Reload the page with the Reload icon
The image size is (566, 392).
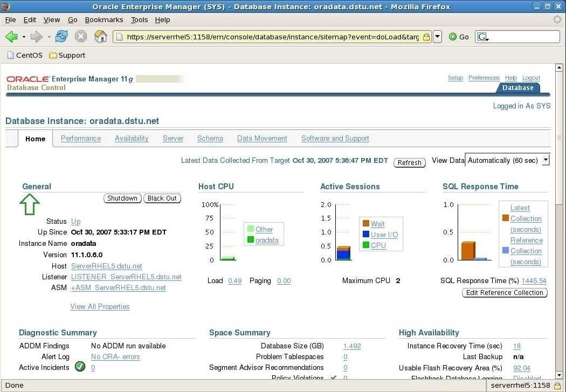coord(62,37)
